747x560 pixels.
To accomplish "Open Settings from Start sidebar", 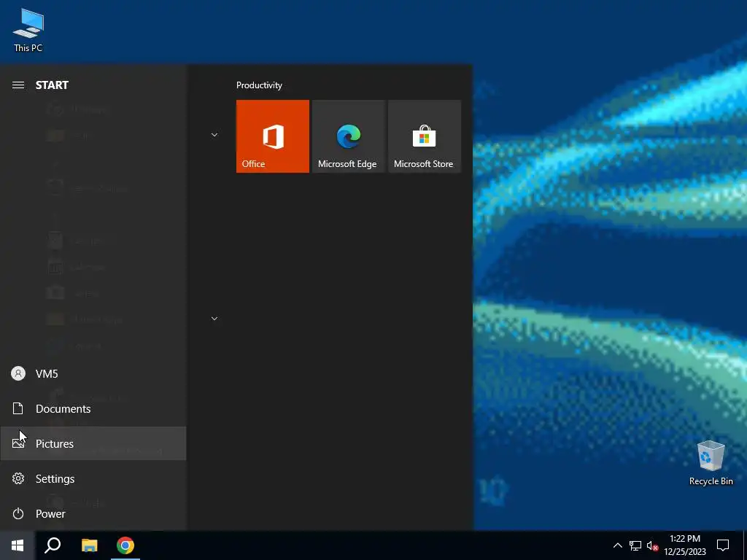I will (x=93, y=478).
